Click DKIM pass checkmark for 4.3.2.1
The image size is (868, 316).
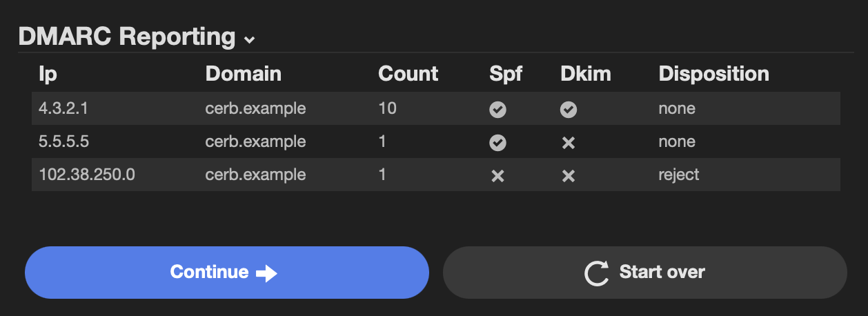[569, 109]
